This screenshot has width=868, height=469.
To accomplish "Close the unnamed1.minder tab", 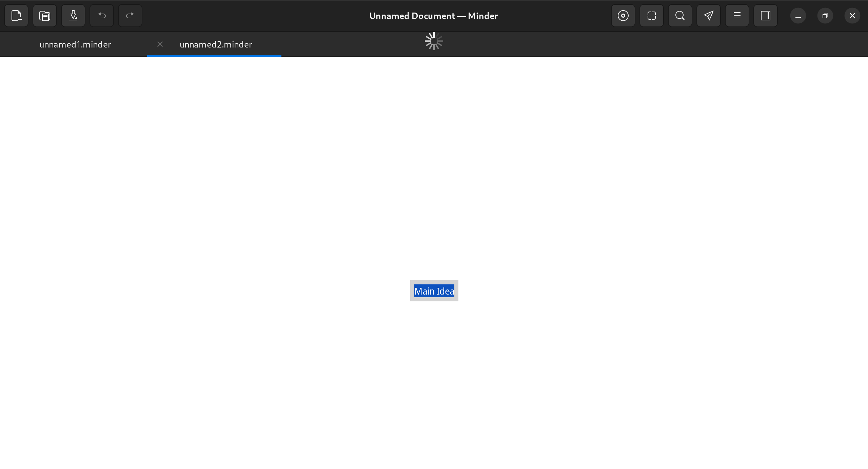I will pyautogui.click(x=160, y=44).
